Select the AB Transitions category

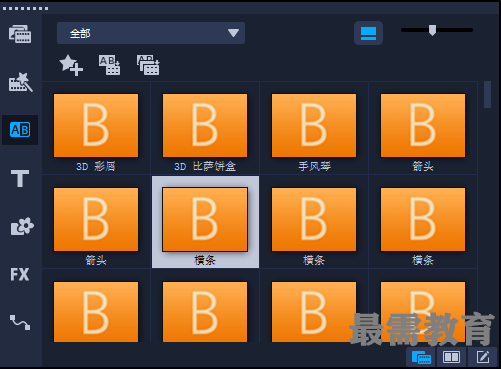(20, 130)
